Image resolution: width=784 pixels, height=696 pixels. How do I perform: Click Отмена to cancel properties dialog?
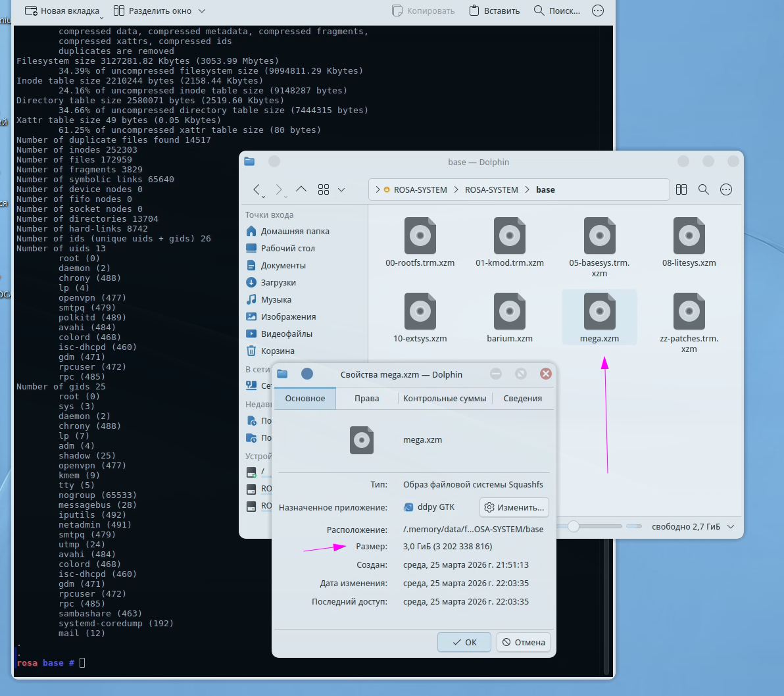point(524,642)
